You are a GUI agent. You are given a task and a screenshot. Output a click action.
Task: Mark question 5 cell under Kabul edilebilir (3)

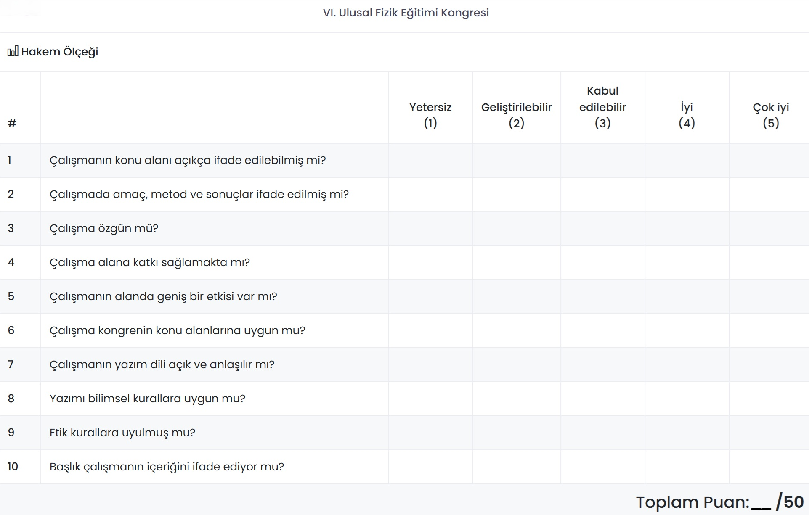click(x=602, y=296)
